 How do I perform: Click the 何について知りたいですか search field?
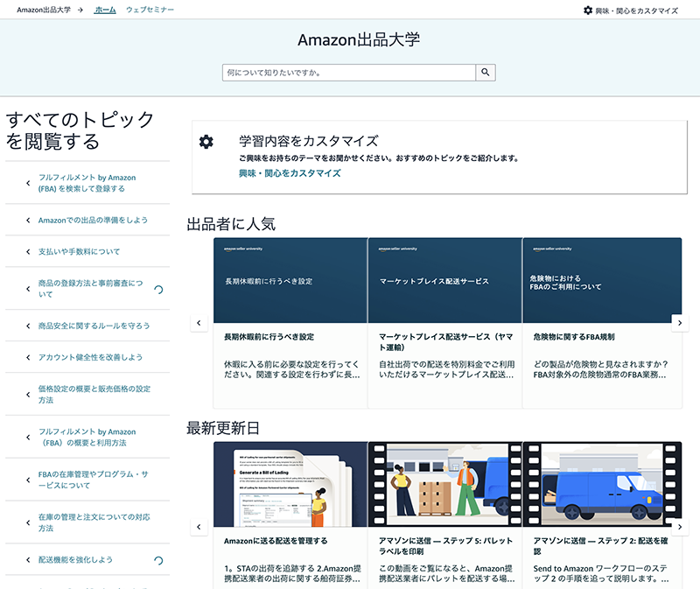coord(349,73)
